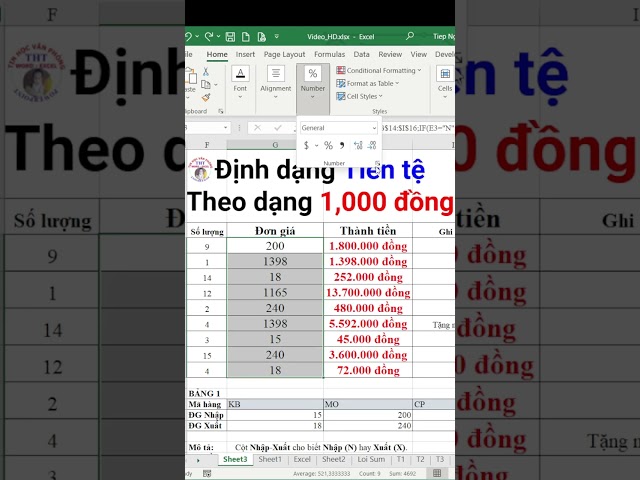The height and width of the screenshot is (480, 640).
Task: Open the Copy options dropdown arrow
Action: pos(216,84)
